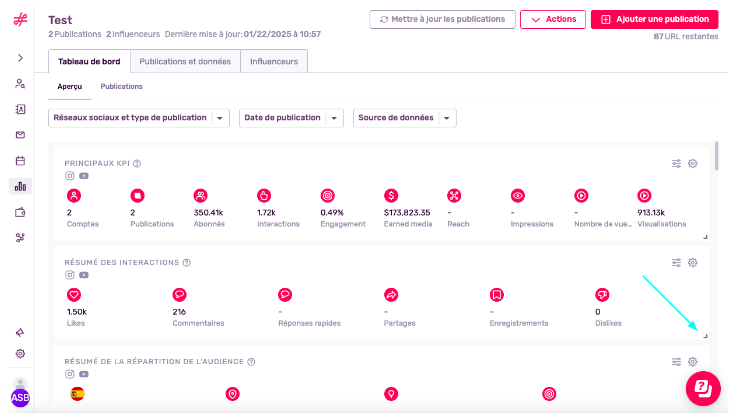
Task: Click the Partages share icon
Action: click(x=391, y=295)
